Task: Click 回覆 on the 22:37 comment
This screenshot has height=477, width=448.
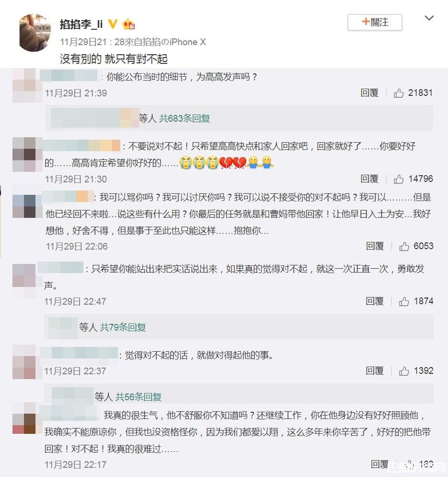Action: (375, 371)
